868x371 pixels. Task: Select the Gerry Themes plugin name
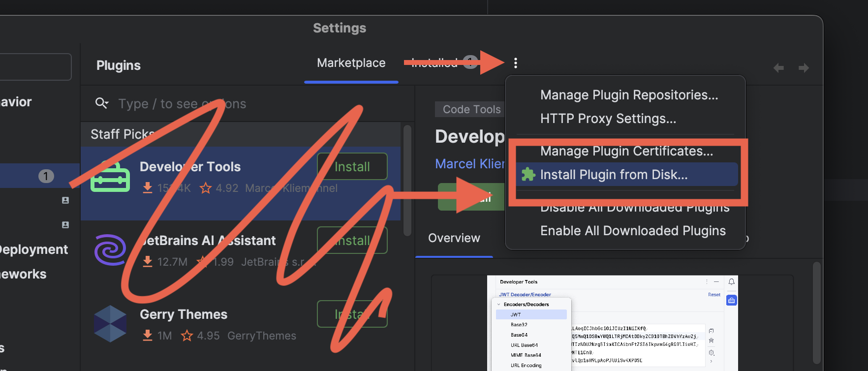184,314
